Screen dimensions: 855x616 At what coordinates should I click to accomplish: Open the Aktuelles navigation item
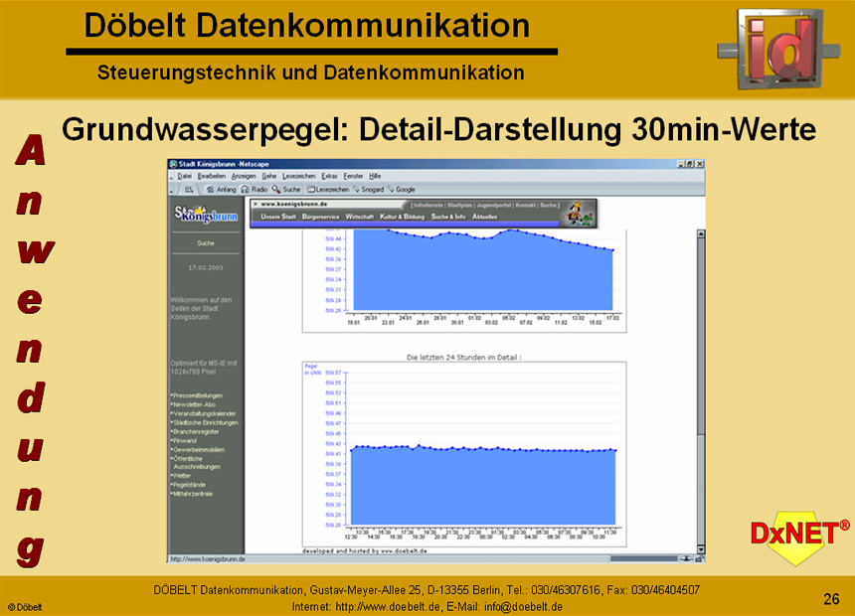pos(485,217)
